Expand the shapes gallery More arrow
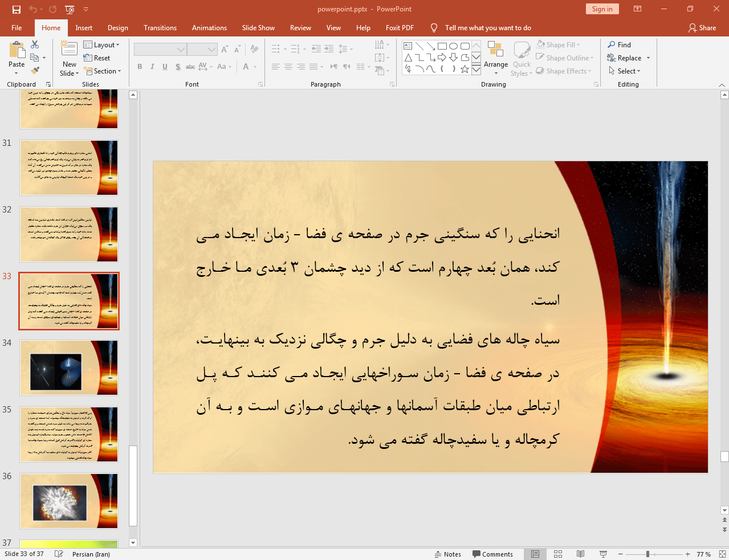Image resolution: width=729 pixels, height=560 pixels. tap(476, 70)
